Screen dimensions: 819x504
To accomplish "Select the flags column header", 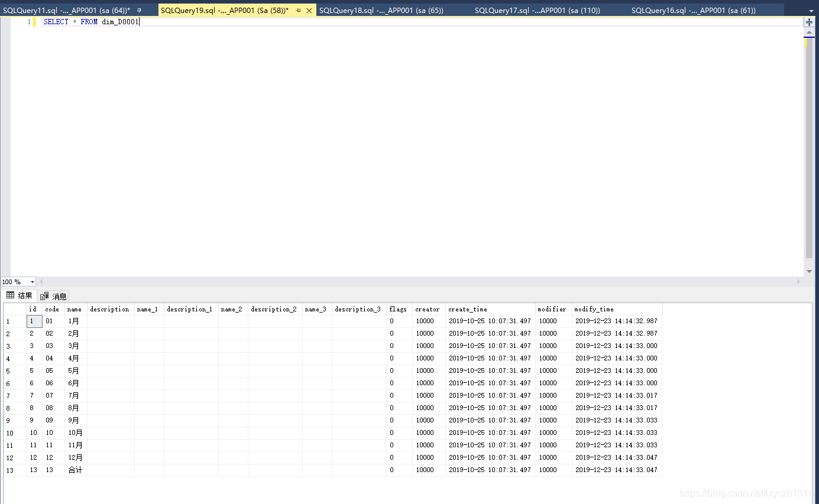I will tap(399, 309).
